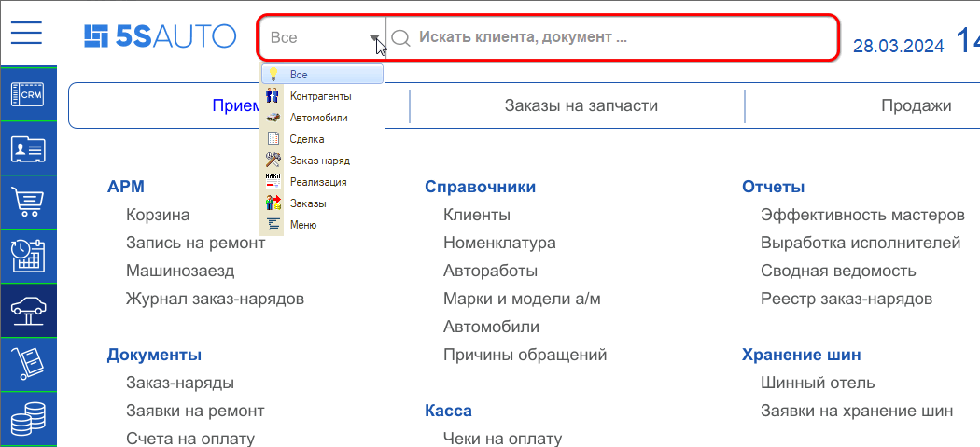Open Заявки на хранение шин
Image resolution: width=980 pixels, height=447 pixels.
pyautogui.click(x=857, y=411)
